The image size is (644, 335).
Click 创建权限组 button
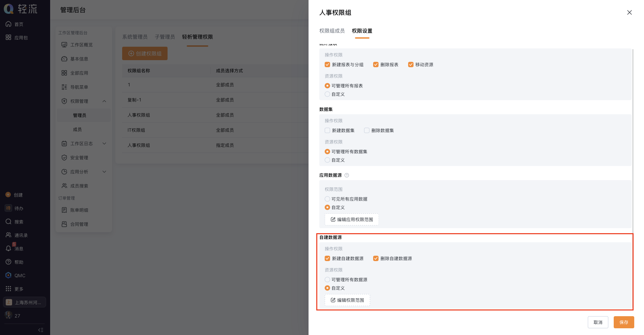click(x=145, y=53)
